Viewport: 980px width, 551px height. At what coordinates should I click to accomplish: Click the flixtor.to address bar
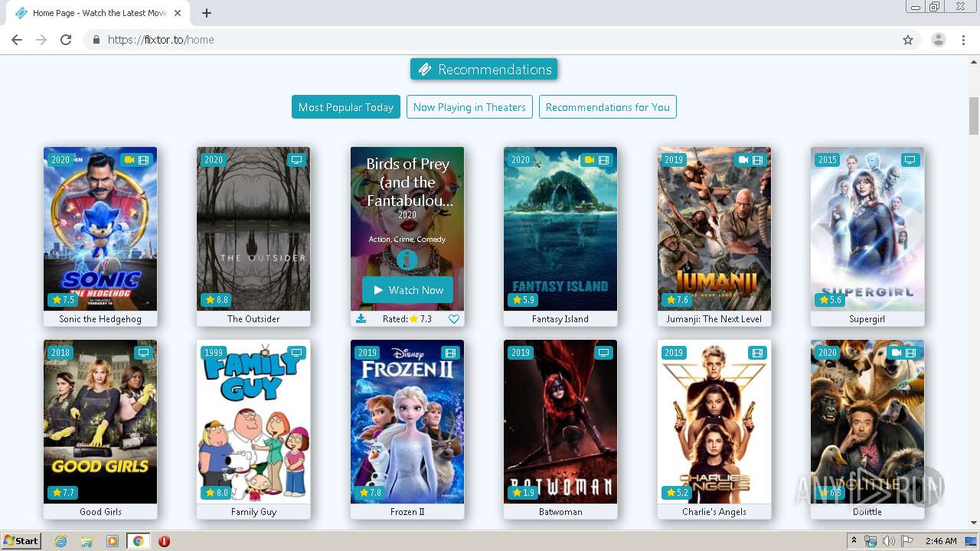tap(490, 40)
